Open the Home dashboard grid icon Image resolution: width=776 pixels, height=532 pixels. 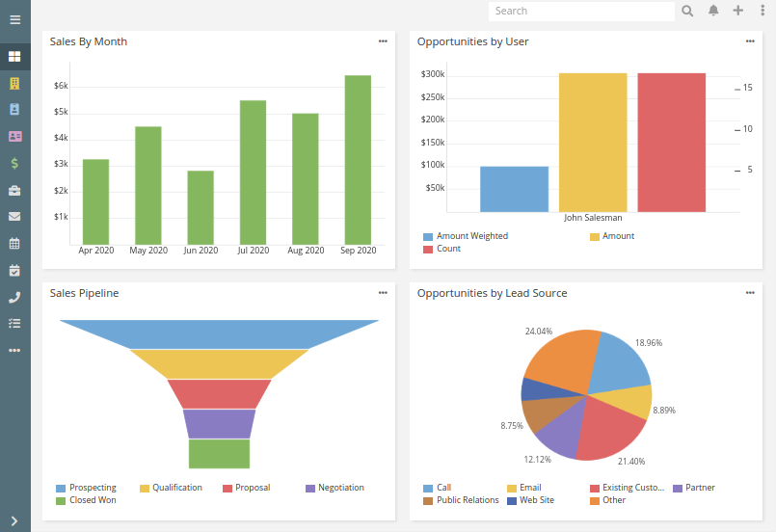pos(14,57)
